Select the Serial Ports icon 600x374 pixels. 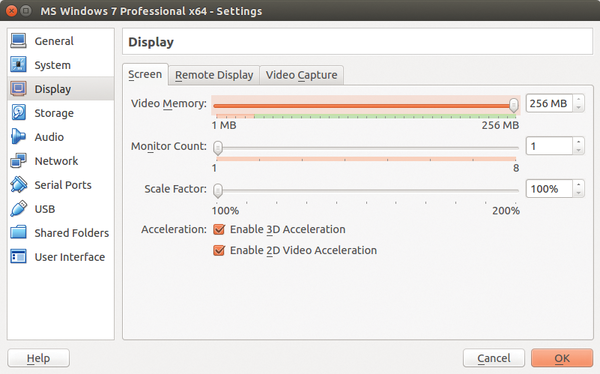click(x=18, y=185)
